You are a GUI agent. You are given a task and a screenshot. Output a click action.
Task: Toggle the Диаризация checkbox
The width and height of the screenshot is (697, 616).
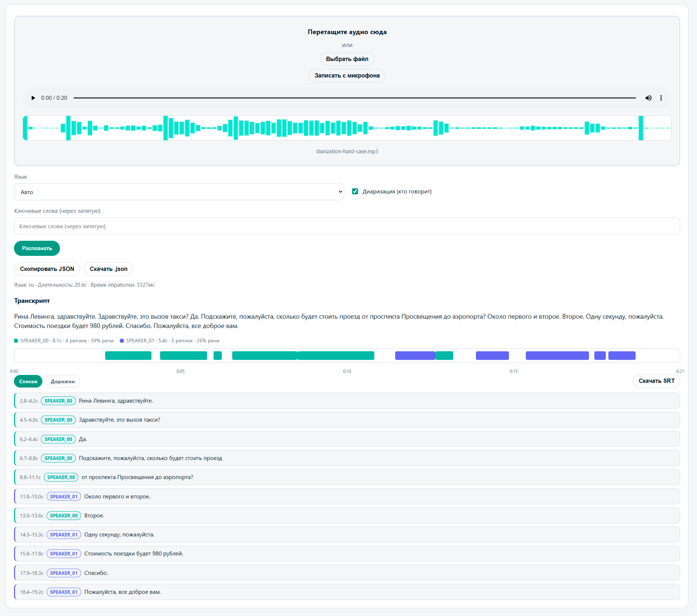tap(355, 191)
